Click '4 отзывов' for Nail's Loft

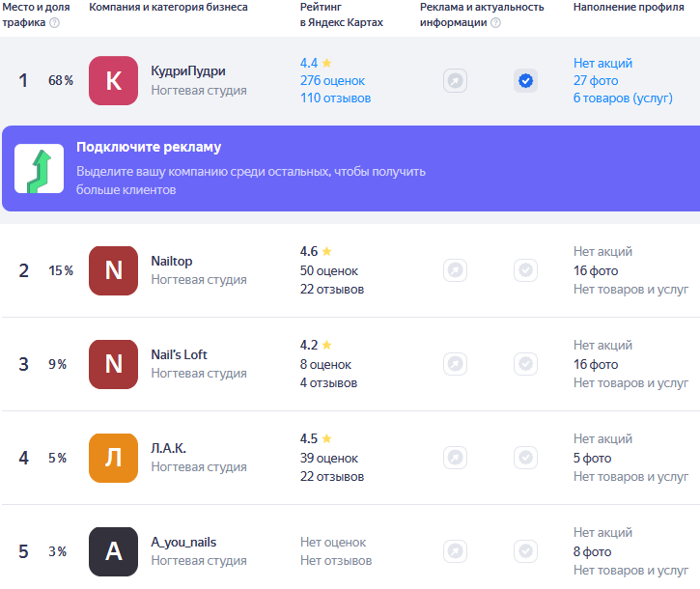[328, 383]
